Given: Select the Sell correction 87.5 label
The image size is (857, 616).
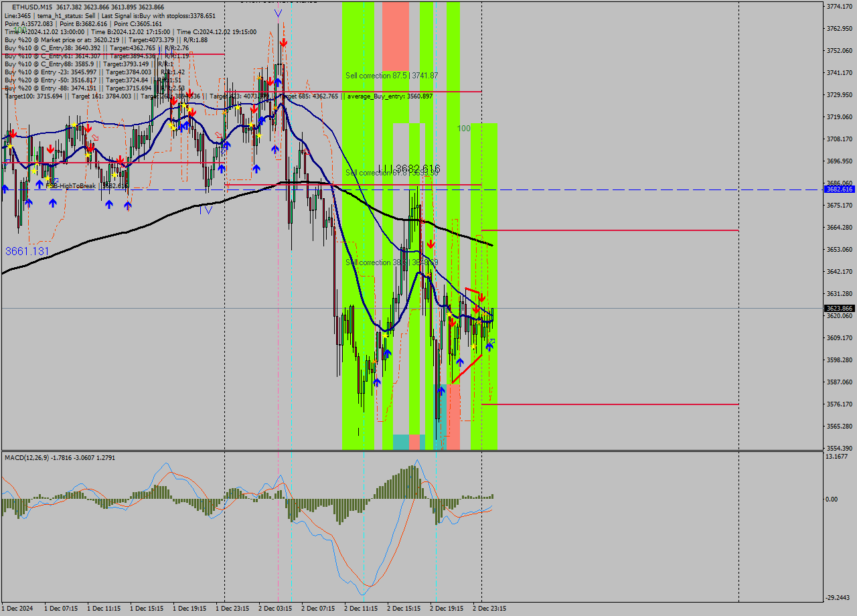Looking at the screenshot, I should [x=392, y=76].
